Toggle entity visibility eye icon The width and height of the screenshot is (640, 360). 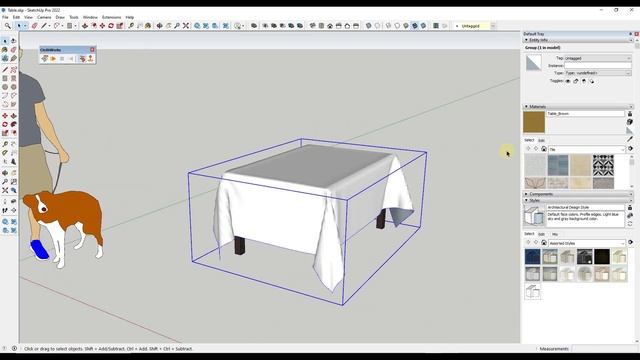568,81
